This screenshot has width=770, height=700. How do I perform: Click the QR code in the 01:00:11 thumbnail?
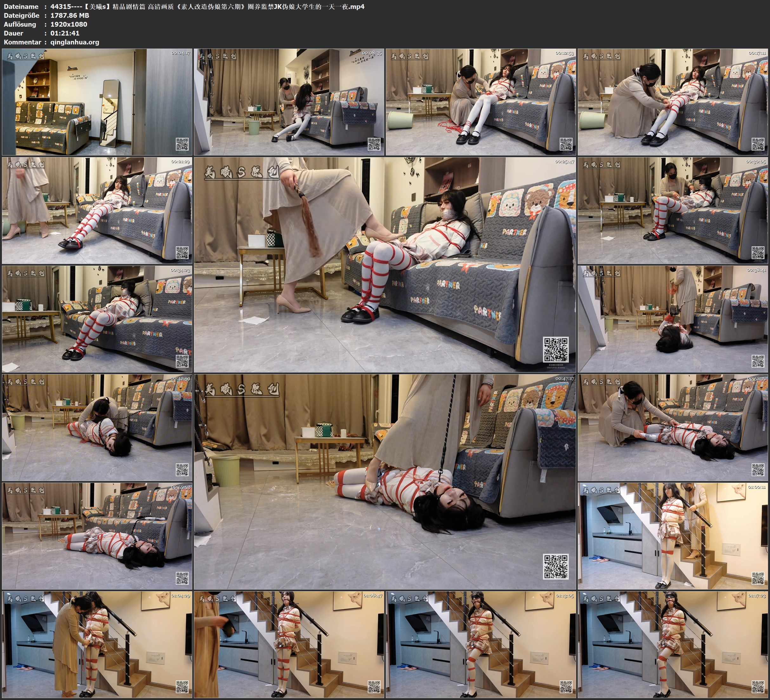pyautogui.click(x=758, y=578)
